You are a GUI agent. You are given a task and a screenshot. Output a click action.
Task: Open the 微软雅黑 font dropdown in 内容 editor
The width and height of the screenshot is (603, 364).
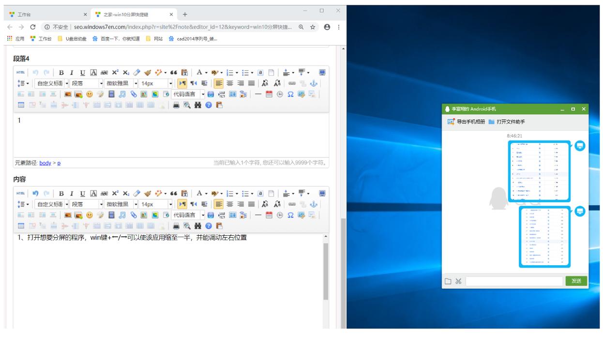coord(121,204)
